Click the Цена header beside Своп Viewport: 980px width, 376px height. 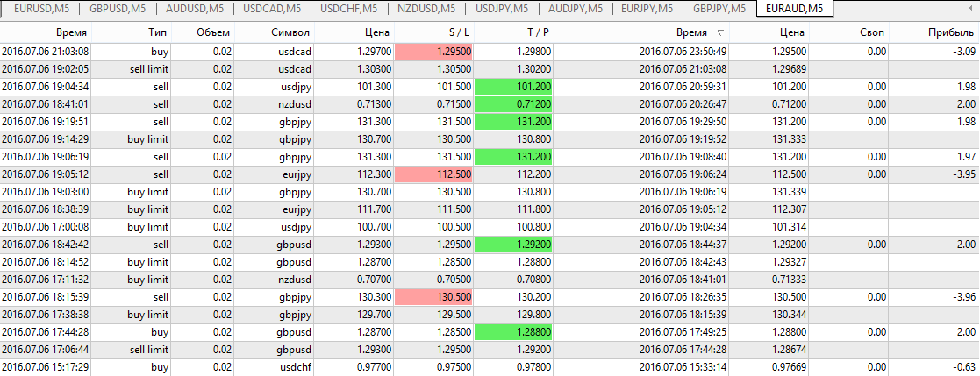[792, 33]
